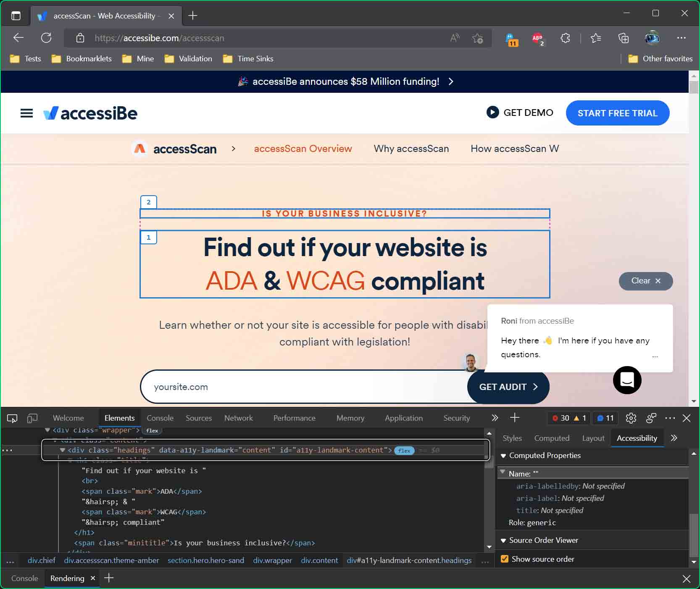Add this page to favorites star icon
The image size is (700, 589).
(477, 38)
